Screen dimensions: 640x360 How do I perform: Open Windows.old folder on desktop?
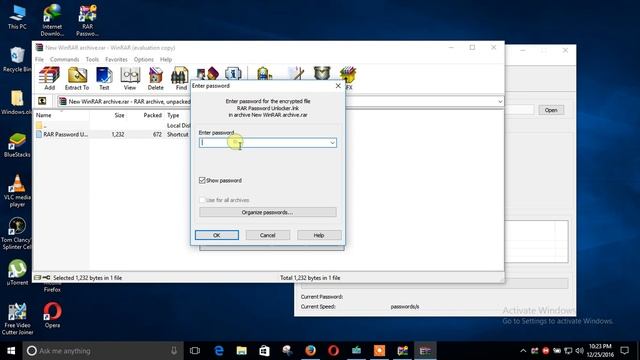click(x=17, y=102)
